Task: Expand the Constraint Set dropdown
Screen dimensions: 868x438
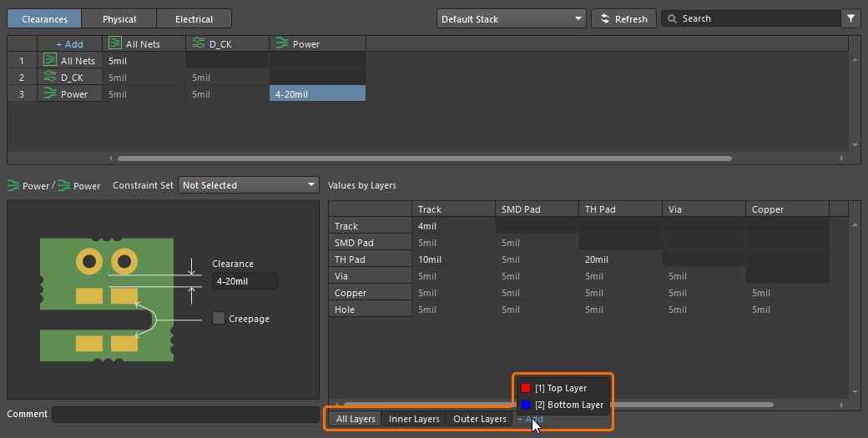Action: pyautogui.click(x=249, y=185)
